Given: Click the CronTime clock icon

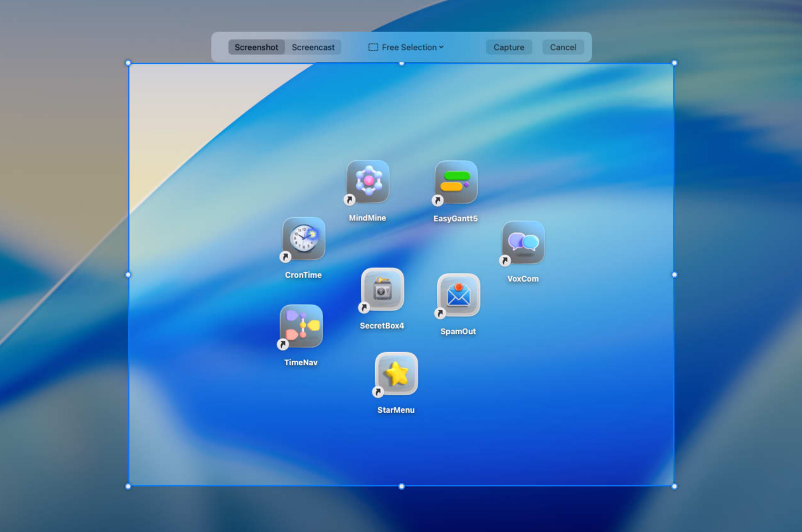Looking at the screenshot, I should (304, 239).
